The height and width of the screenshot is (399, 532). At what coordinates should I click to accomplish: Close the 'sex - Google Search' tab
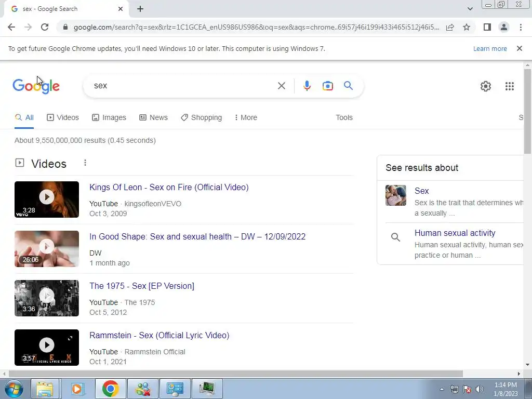[121, 9]
